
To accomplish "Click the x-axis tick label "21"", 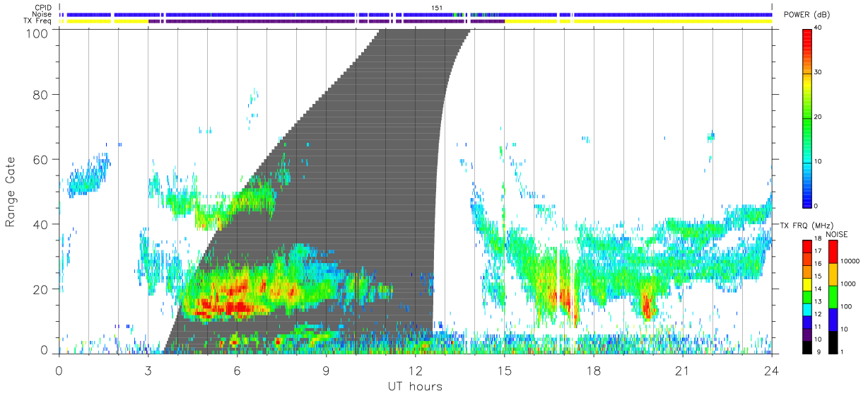I will coord(683,371).
